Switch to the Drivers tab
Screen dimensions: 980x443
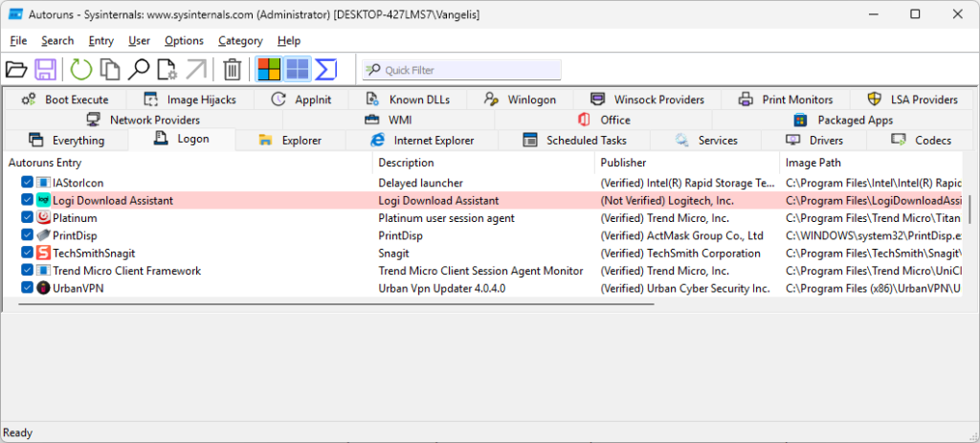click(814, 141)
